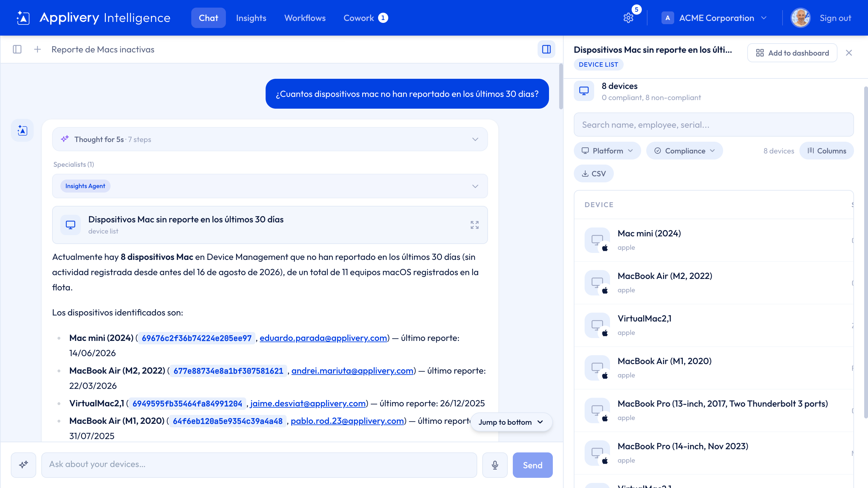
Task: Start a new chat with plus icon
Action: (37, 50)
